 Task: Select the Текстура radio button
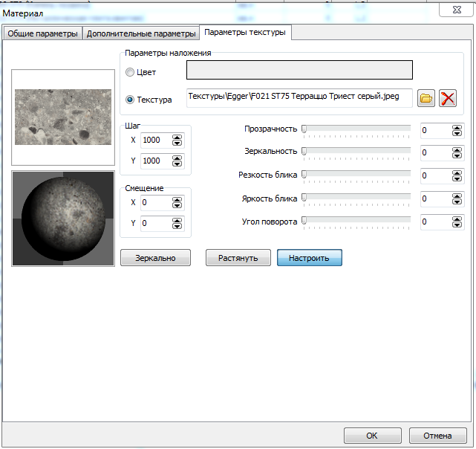click(130, 100)
